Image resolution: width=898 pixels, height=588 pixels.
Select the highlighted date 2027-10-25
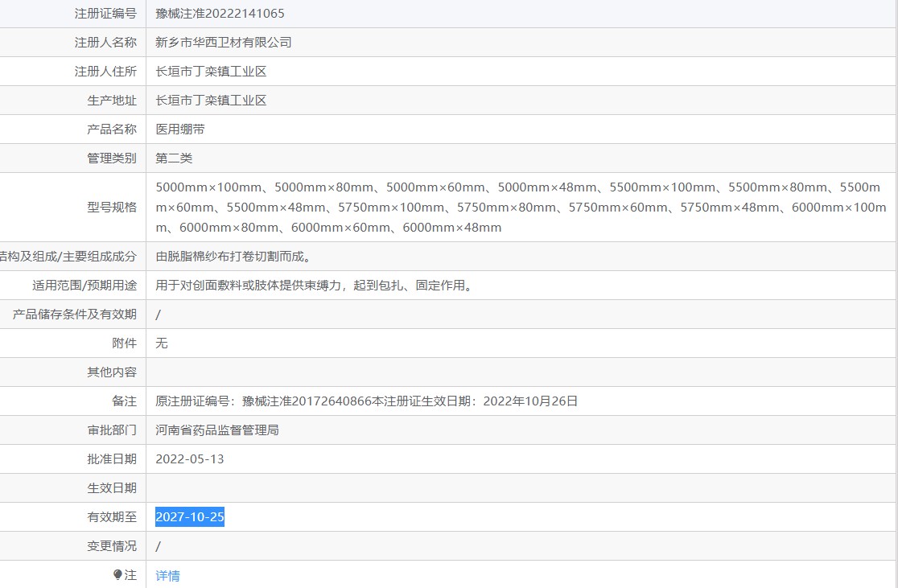pyautogui.click(x=190, y=517)
